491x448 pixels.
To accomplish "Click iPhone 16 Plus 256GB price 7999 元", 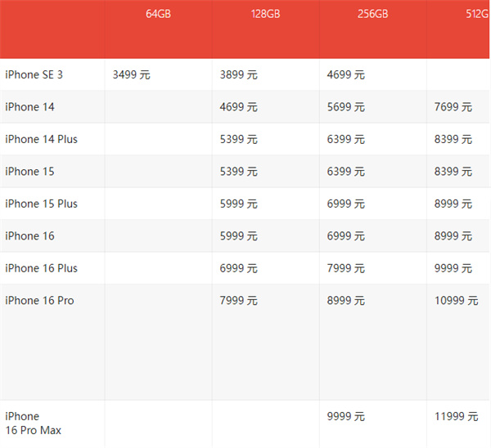I will click(x=346, y=268).
